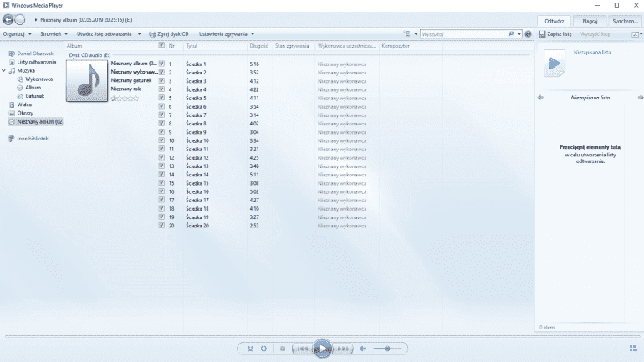
Task: Open Inne biblioteki
Action: click(x=33, y=139)
